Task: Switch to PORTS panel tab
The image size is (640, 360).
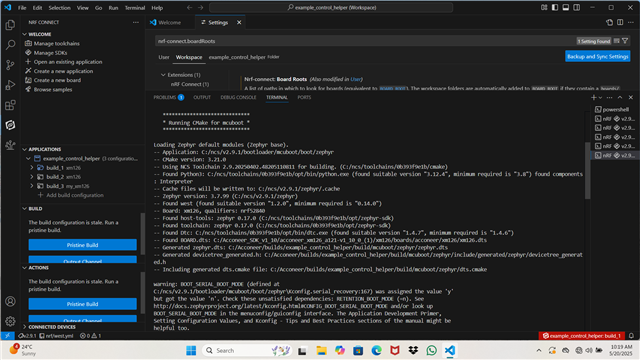Action: click(x=304, y=98)
